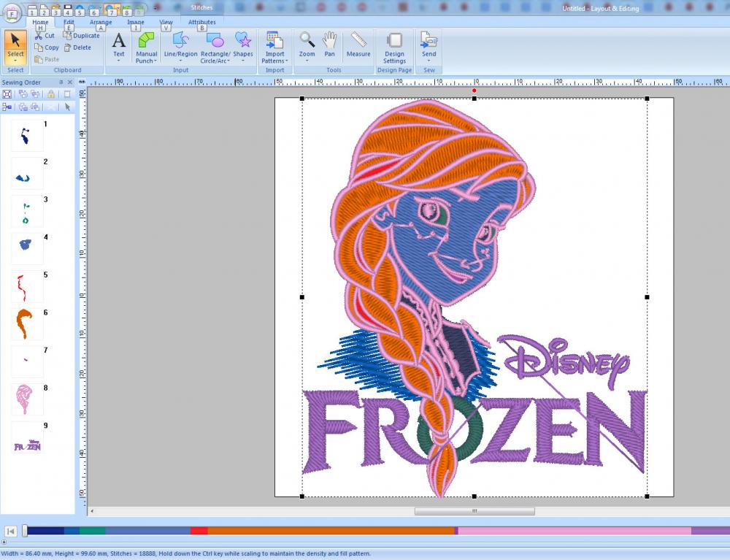Open the Send dropdown in Sew group
Viewport: 730px width, 560px height.
[x=429, y=61]
